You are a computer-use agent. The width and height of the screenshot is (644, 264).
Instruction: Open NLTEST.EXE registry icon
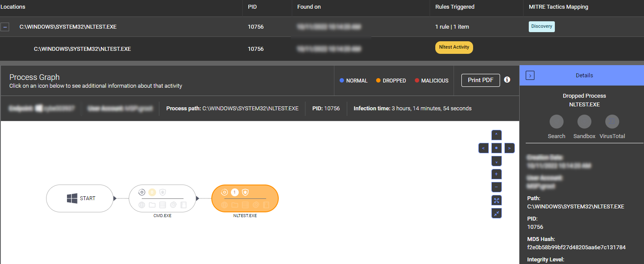tap(245, 205)
